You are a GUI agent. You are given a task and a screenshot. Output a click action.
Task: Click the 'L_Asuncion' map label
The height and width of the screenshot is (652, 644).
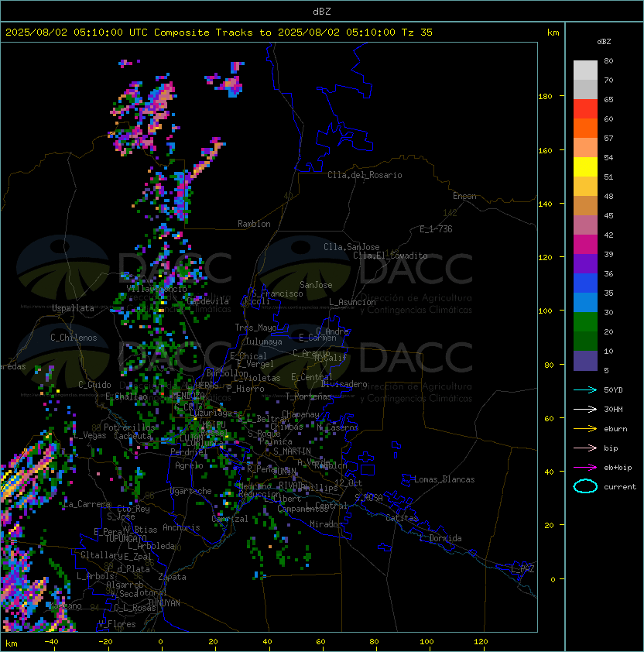(x=352, y=302)
